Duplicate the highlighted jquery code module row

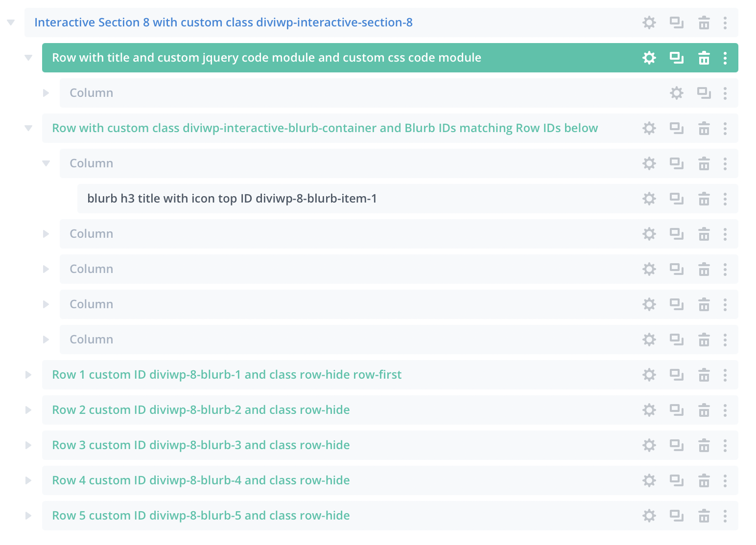click(677, 58)
